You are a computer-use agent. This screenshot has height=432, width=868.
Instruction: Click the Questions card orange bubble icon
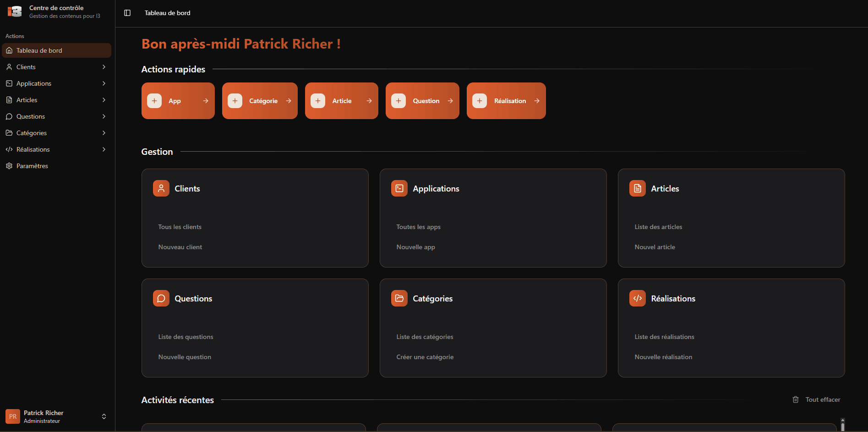click(161, 298)
